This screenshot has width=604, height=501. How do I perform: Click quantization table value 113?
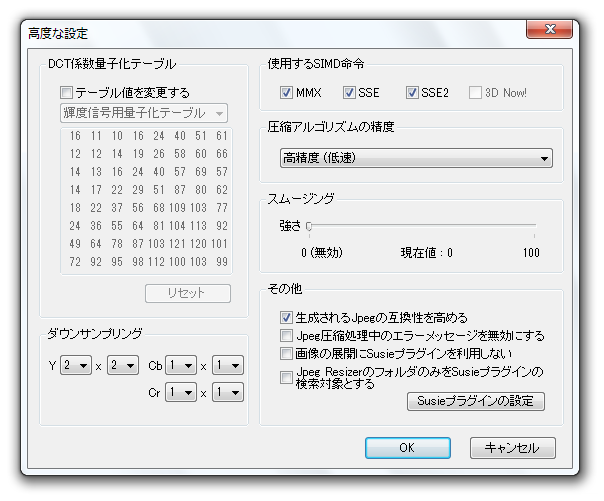click(198, 225)
